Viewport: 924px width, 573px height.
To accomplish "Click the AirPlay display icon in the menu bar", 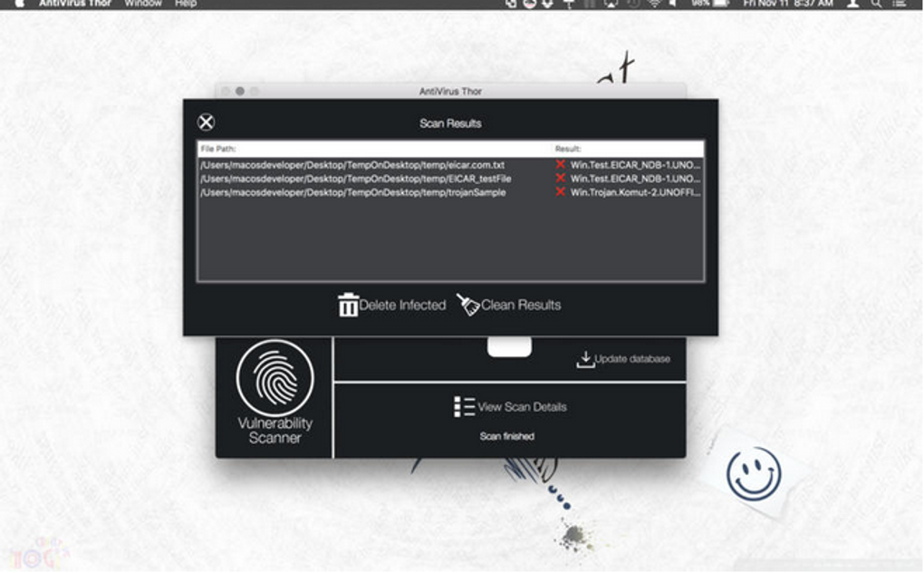I will [x=611, y=4].
